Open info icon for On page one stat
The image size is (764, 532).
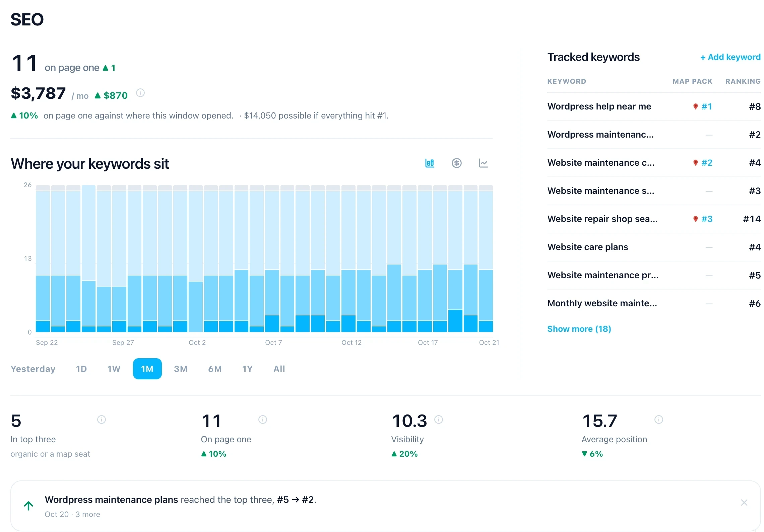click(263, 420)
